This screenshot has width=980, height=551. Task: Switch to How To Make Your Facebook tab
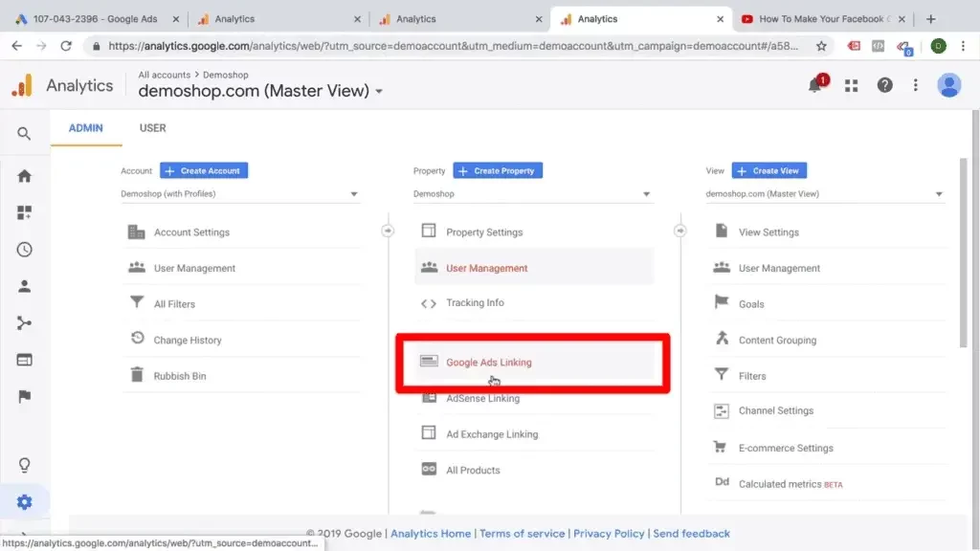click(x=824, y=19)
